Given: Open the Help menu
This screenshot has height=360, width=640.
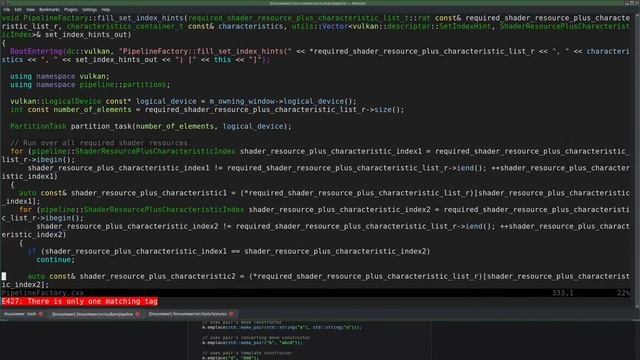Looking at the screenshot, I should pos(106,9).
